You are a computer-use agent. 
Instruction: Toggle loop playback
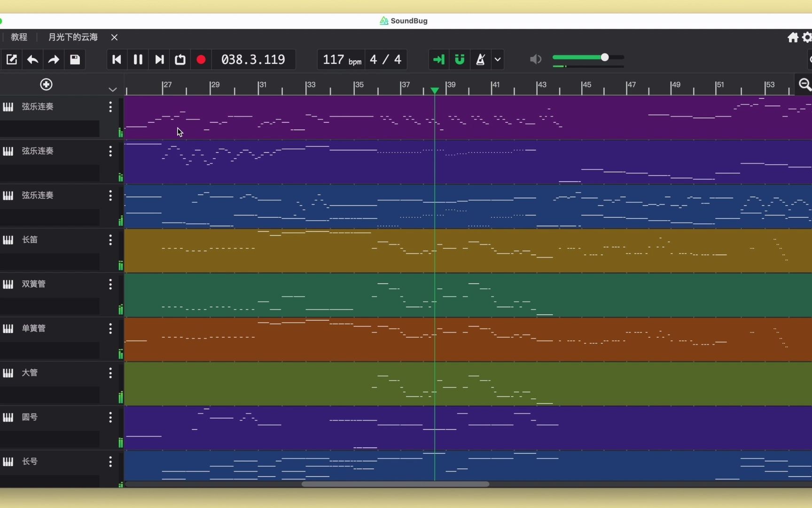coord(180,60)
